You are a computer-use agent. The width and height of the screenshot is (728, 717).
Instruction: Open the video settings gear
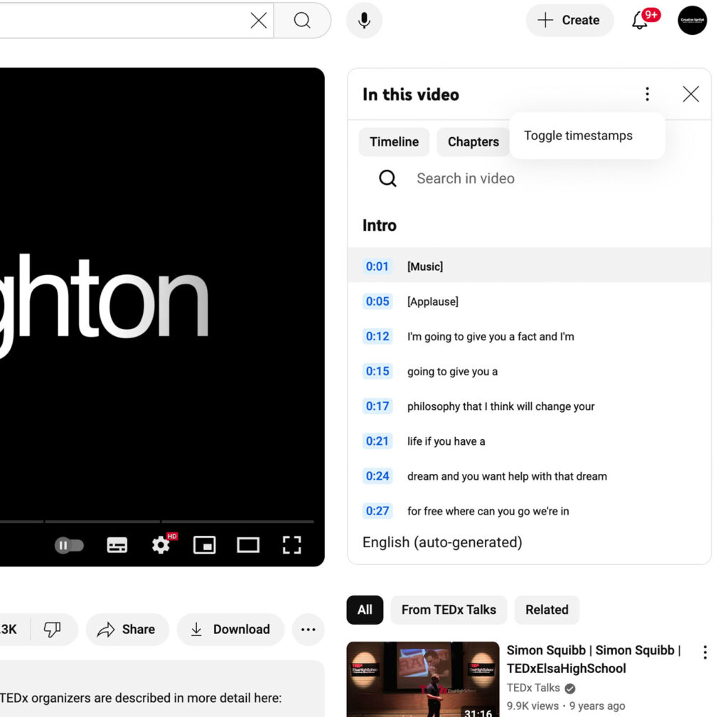coord(161,545)
